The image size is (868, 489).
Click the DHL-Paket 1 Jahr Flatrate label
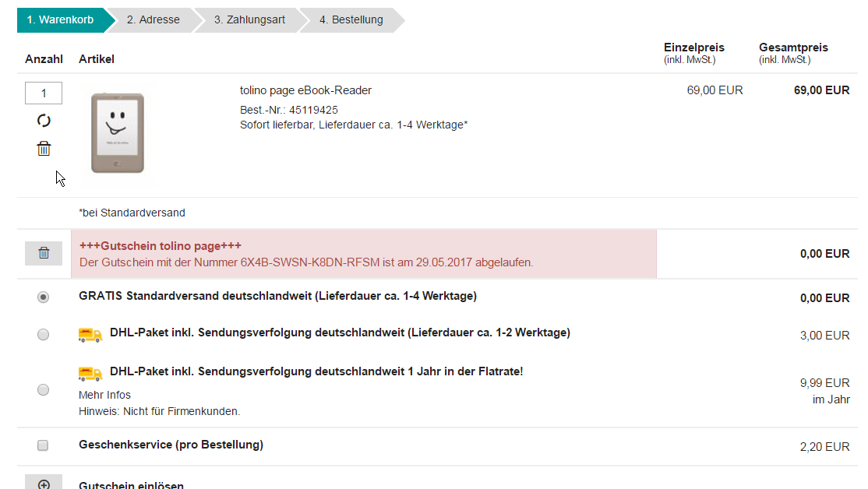pyautogui.click(x=316, y=371)
